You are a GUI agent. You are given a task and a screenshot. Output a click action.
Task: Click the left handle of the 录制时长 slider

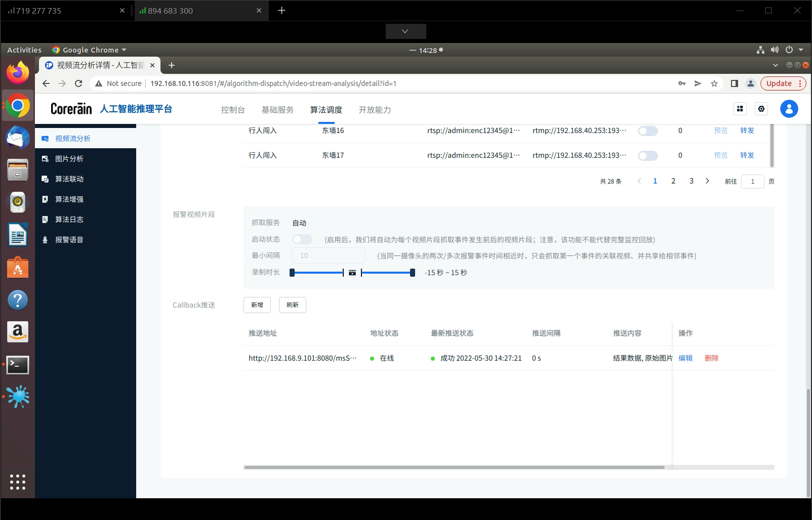(x=292, y=273)
